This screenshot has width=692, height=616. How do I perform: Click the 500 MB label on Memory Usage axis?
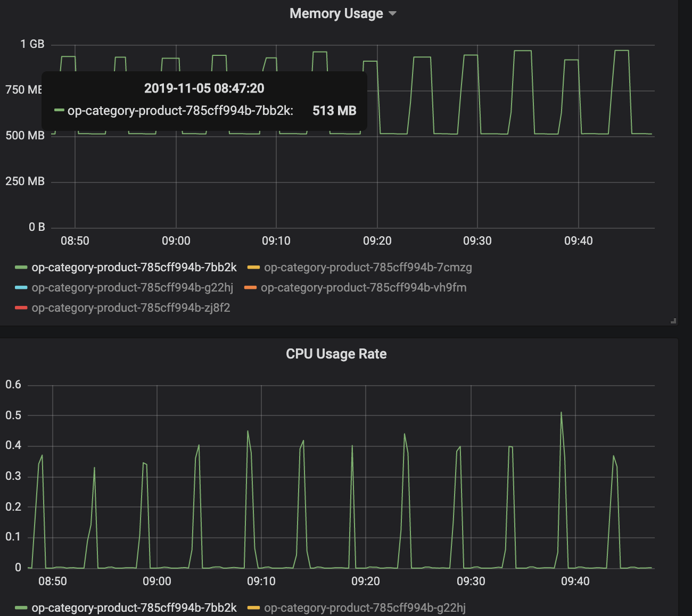[x=25, y=136]
